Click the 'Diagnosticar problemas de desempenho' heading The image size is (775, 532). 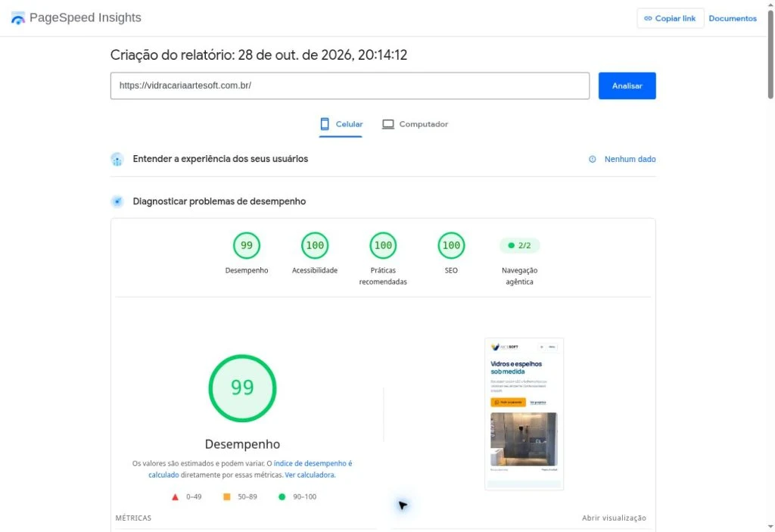(x=219, y=202)
